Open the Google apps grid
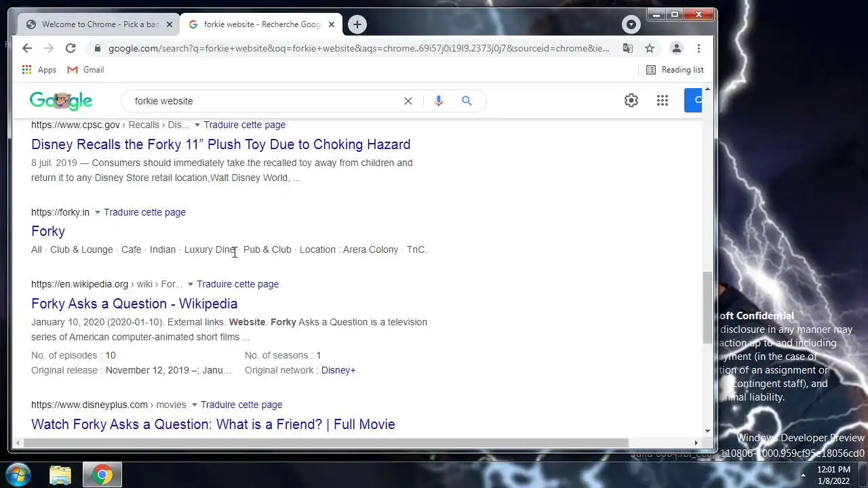This screenshot has height=488, width=868. coord(663,101)
